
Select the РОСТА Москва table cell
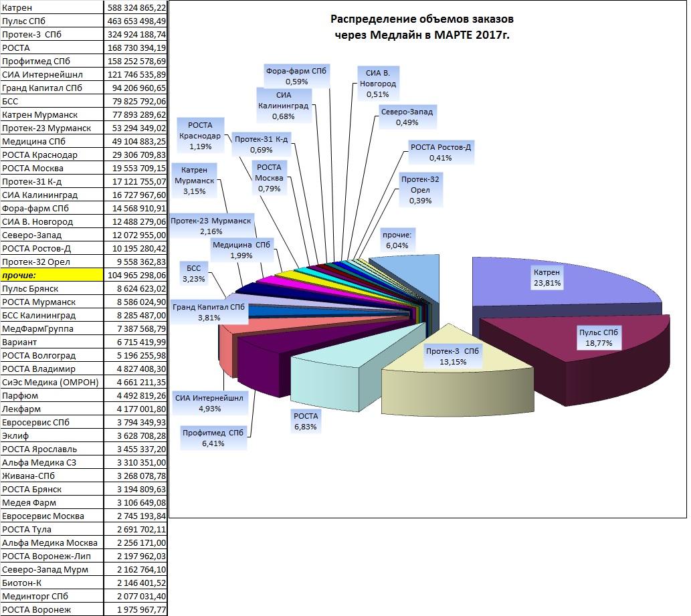tap(52, 169)
